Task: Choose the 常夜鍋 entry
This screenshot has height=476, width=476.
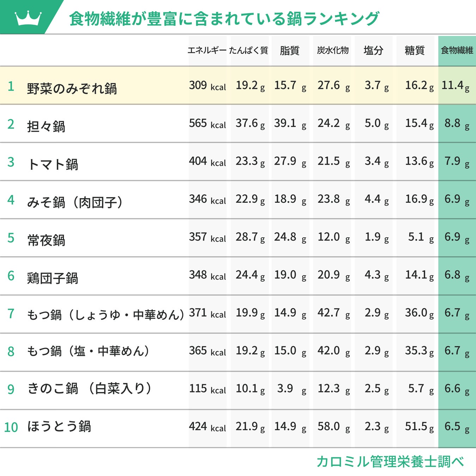Action: point(46,240)
